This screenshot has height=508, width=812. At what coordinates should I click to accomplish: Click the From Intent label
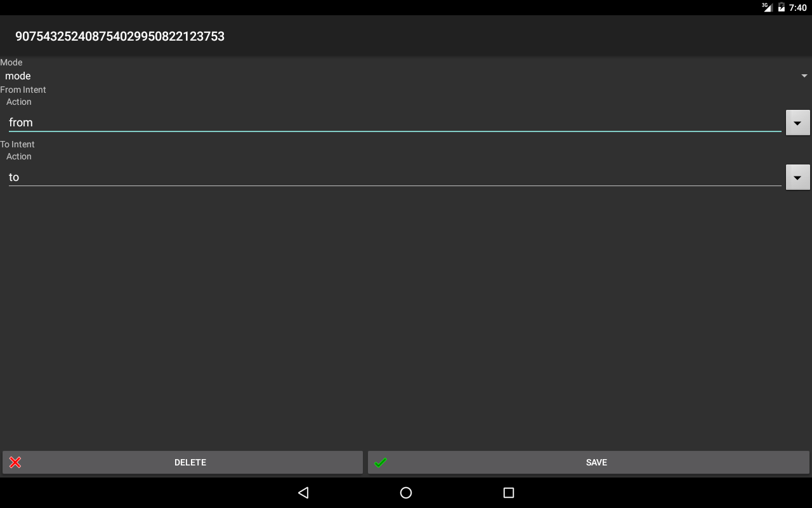(23, 90)
